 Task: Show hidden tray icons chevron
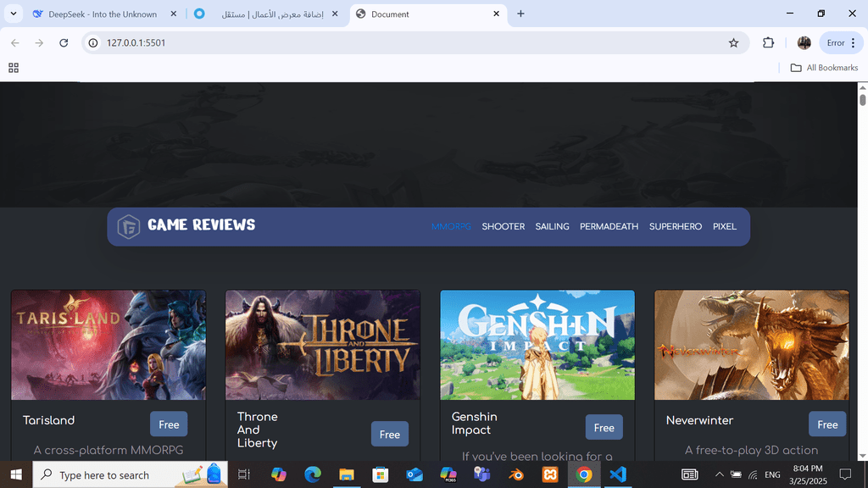pyautogui.click(x=719, y=474)
